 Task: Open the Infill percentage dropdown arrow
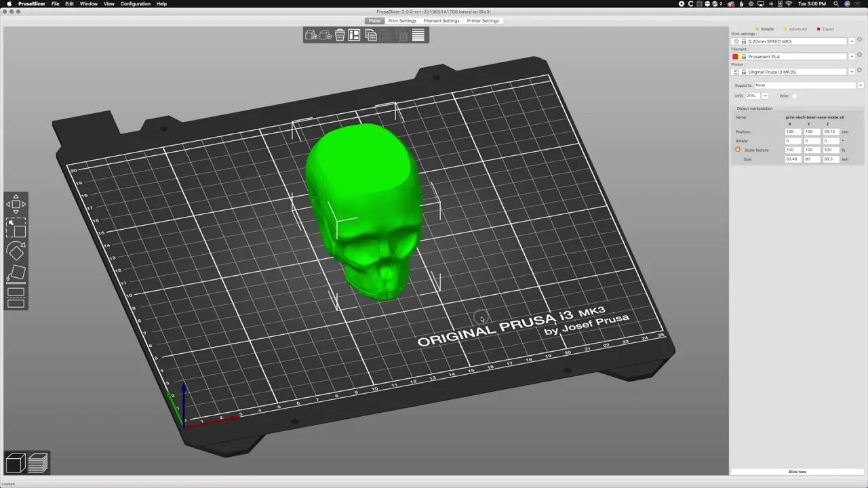[765, 96]
